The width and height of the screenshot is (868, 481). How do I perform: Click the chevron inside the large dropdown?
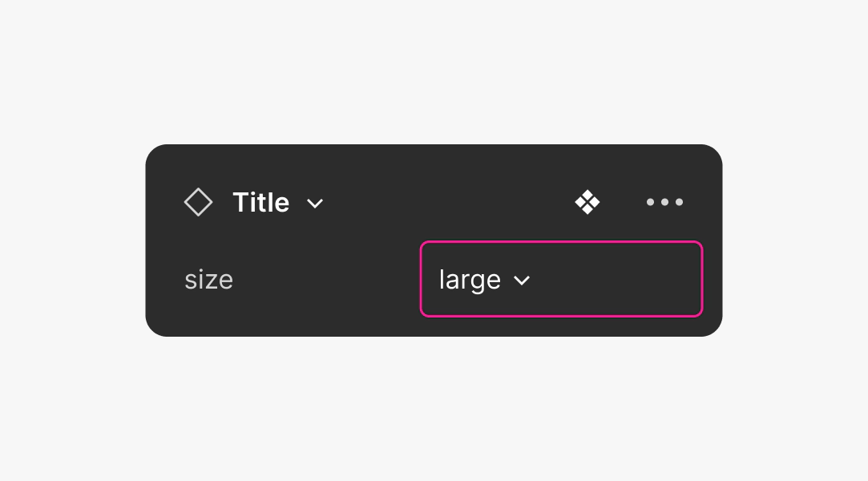[523, 281]
